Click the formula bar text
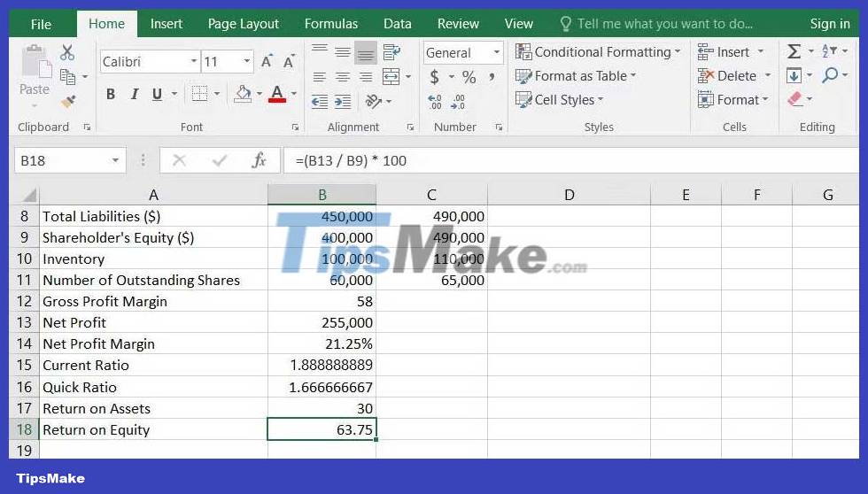Screen dimensions: 868x494 point(351,161)
